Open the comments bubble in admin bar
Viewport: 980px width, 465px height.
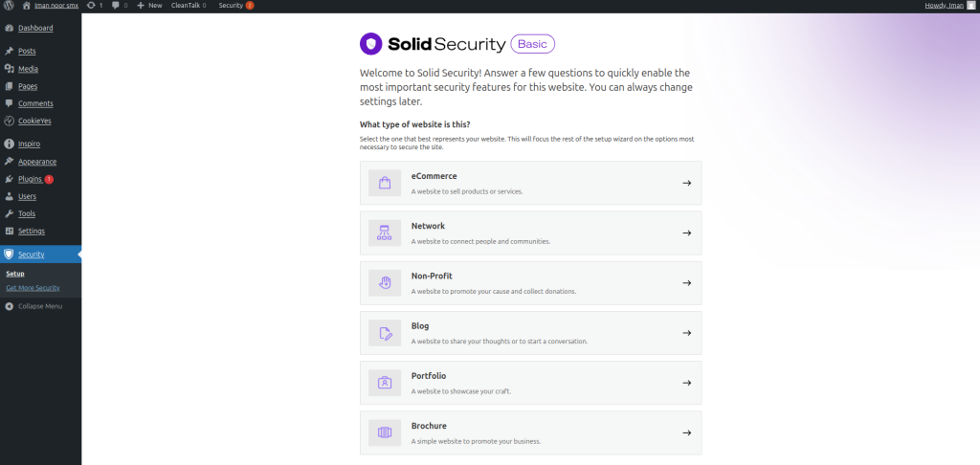coord(119,6)
